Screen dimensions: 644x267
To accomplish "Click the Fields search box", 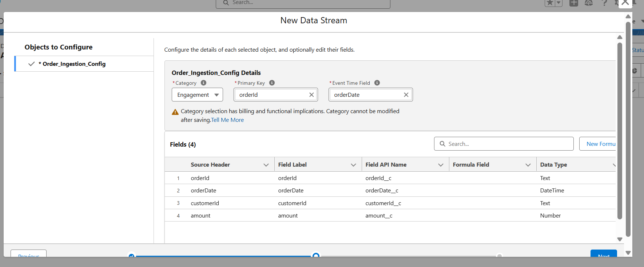I will click(x=504, y=144).
